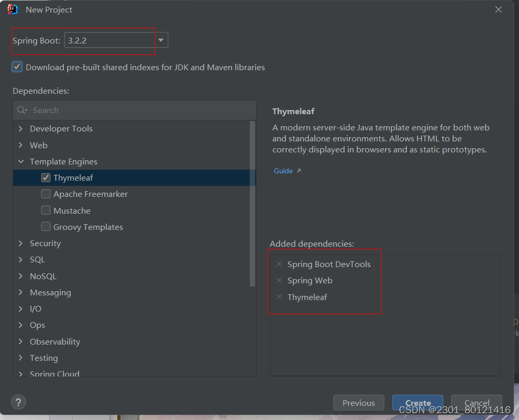Image resolution: width=519 pixels, height=420 pixels.
Task: Click the Cancel button
Action: click(x=477, y=403)
